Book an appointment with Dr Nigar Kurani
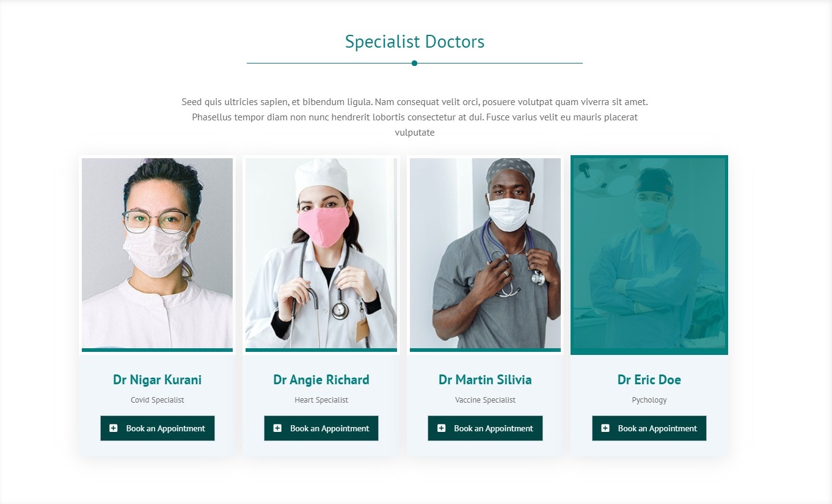The height and width of the screenshot is (504, 832). pos(158,428)
